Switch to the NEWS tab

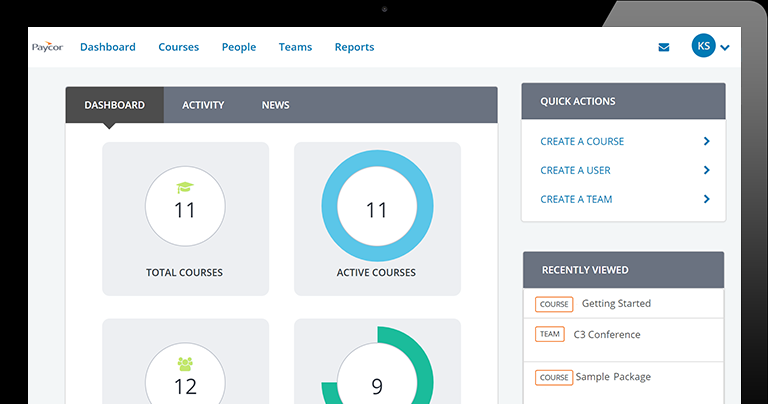(275, 105)
